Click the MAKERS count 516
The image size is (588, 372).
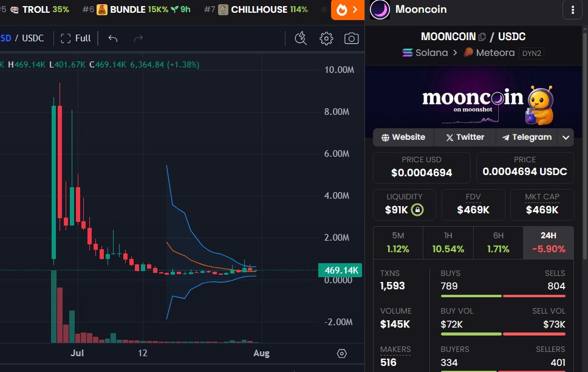[388, 362]
